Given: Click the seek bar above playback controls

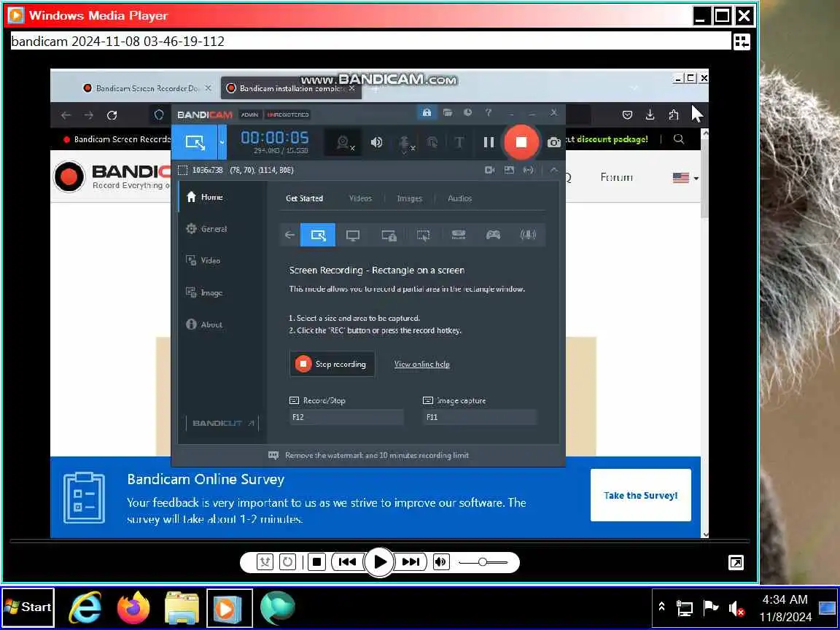Looking at the screenshot, I should 379,542.
